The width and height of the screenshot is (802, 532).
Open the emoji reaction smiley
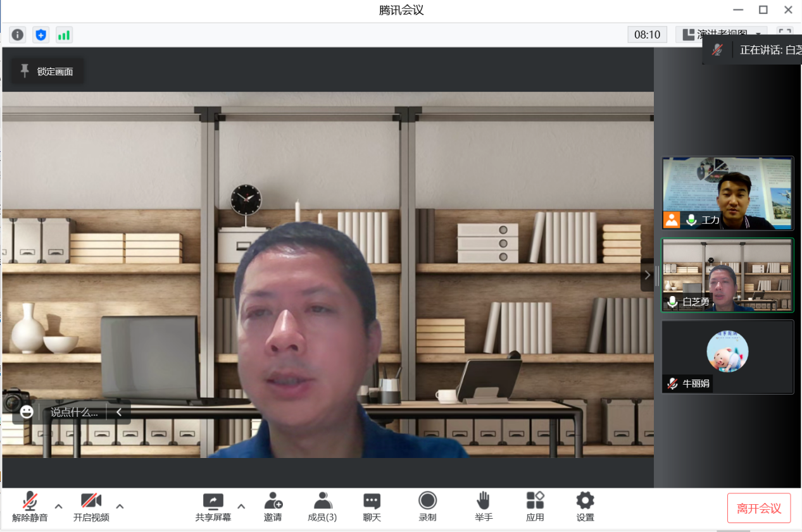pos(27,412)
